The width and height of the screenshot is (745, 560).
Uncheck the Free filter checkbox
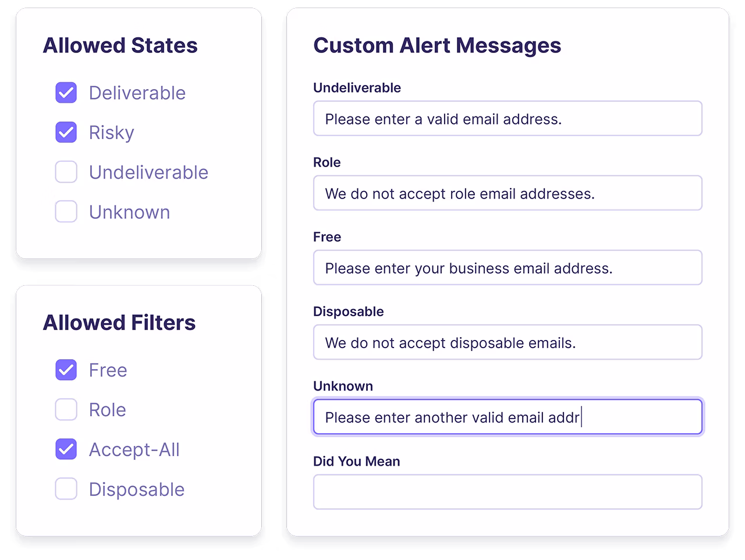click(66, 370)
